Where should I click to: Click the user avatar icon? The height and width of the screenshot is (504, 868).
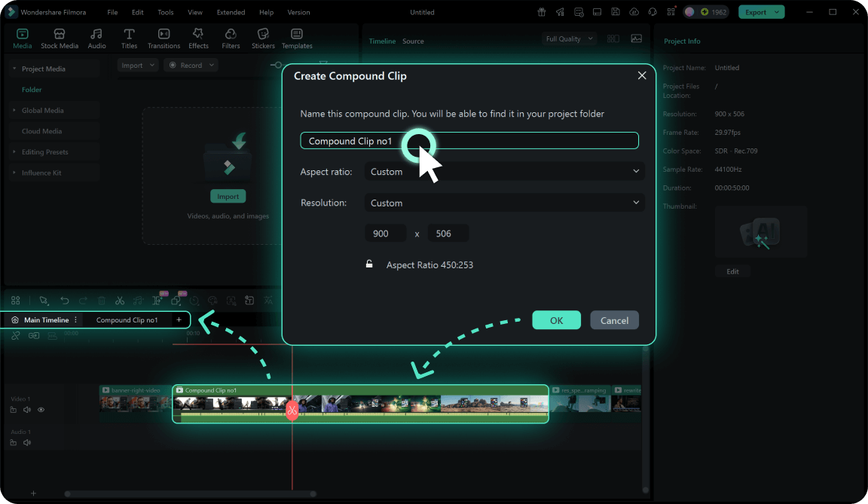(x=689, y=12)
